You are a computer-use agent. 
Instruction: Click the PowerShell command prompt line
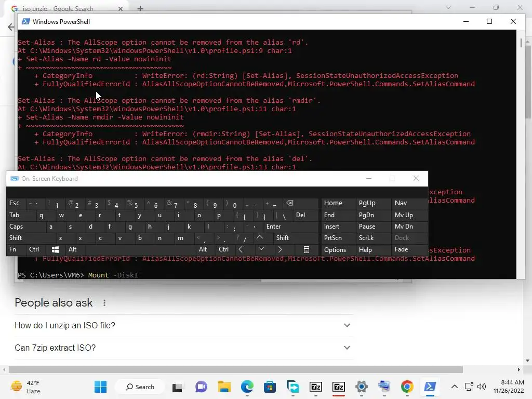point(78,275)
